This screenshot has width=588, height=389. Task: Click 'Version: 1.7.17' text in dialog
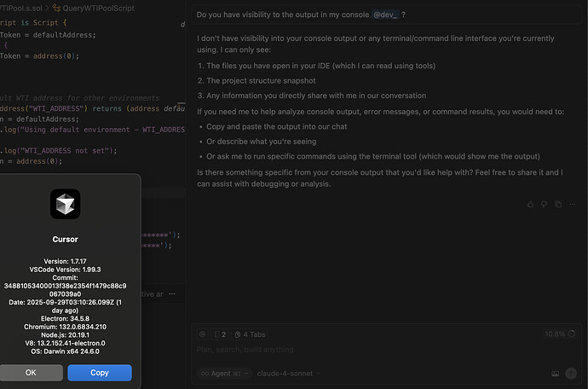tap(65, 261)
